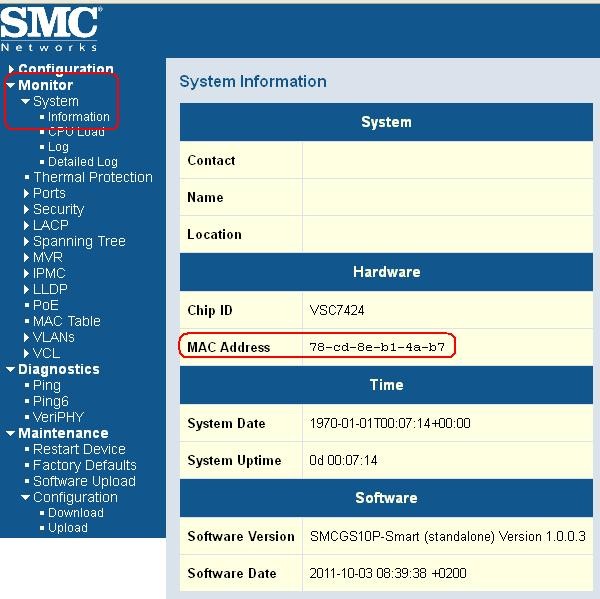Expand the Spanning Tree submenu arrow
The height and width of the screenshot is (599, 600).
pos(26,242)
